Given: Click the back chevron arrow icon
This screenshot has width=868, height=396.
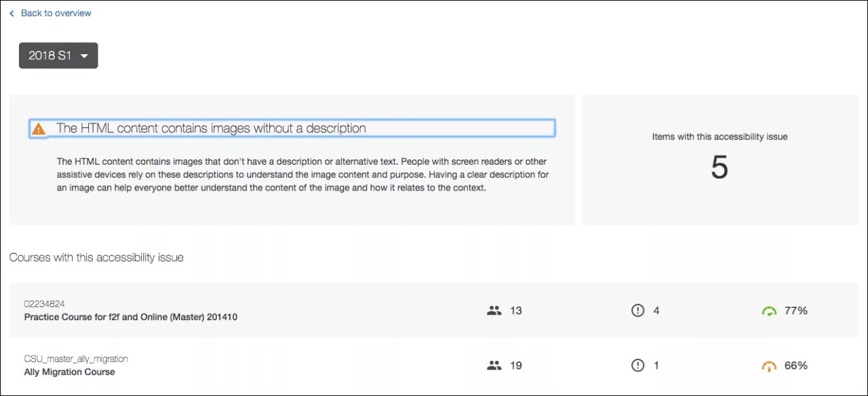Looking at the screenshot, I should [x=12, y=14].
